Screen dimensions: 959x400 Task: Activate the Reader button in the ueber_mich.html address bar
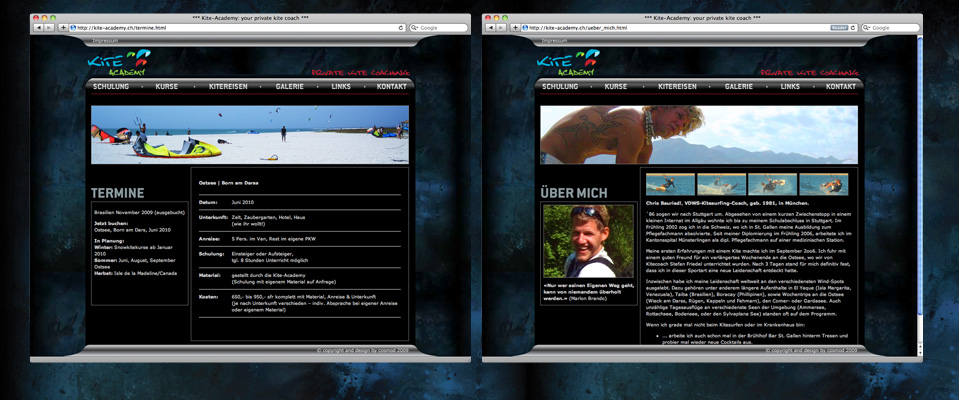839,28
